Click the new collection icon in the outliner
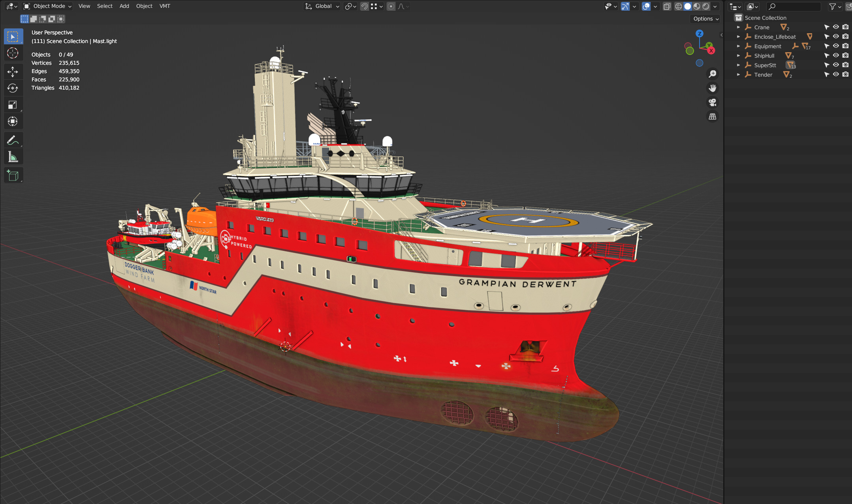This screenshot has width=852, height=504. (x=848, y=6)
